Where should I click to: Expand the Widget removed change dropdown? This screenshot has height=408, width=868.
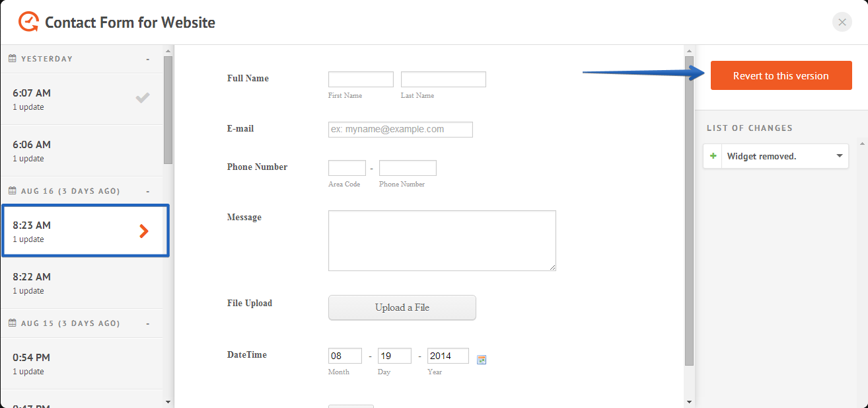pos(840,157)
